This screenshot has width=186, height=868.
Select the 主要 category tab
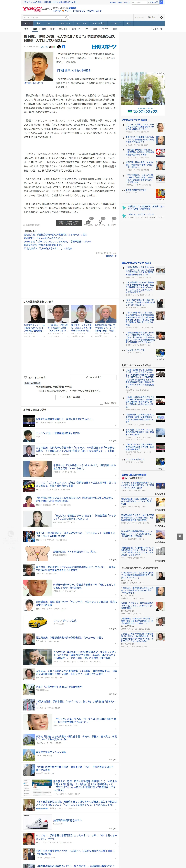[26, 29]
